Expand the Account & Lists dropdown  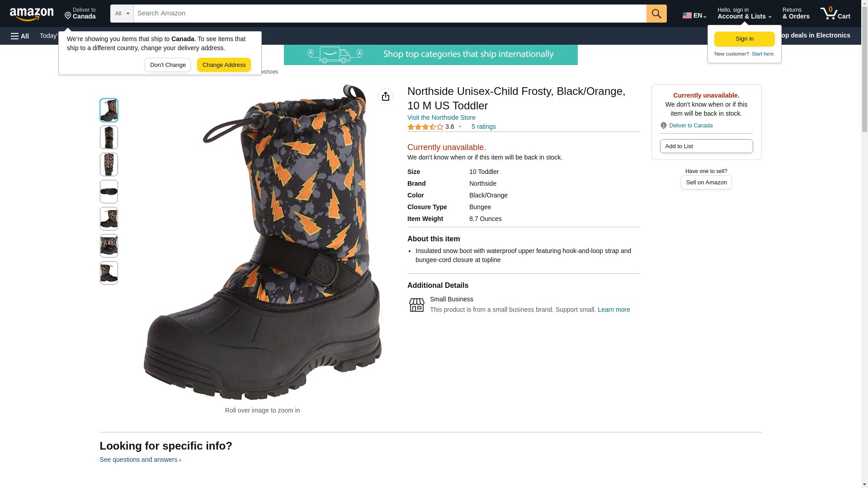[x=744, y=14]
